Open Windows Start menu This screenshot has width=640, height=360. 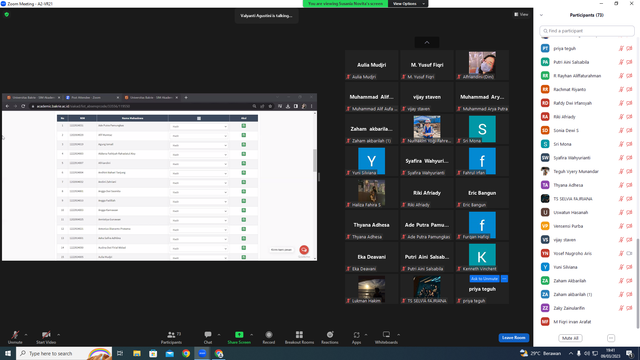coord(8,353)
